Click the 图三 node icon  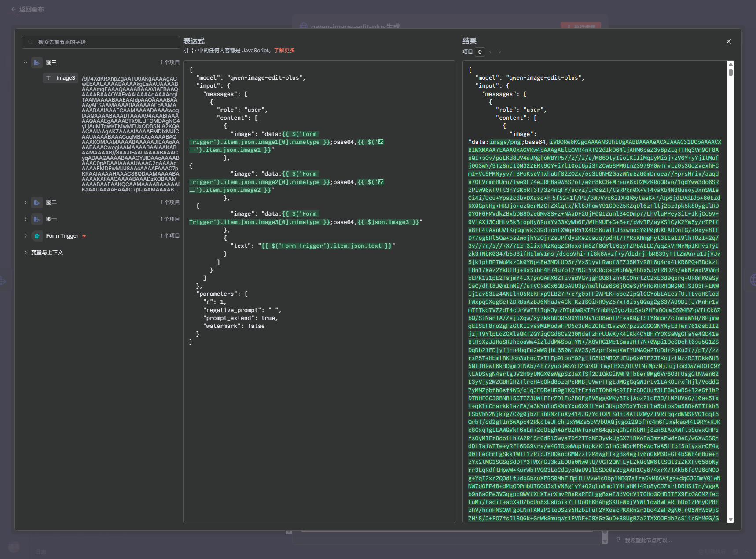coord(37,63)
